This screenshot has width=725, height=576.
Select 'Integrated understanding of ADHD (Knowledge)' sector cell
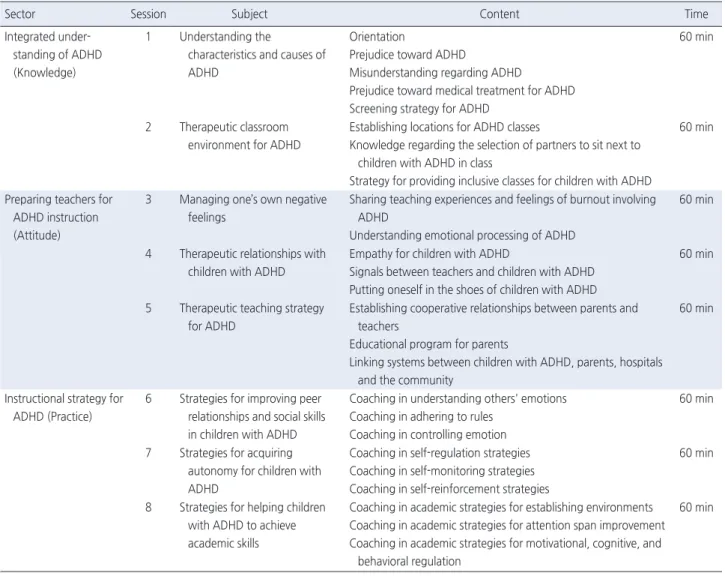coord(53,55)
